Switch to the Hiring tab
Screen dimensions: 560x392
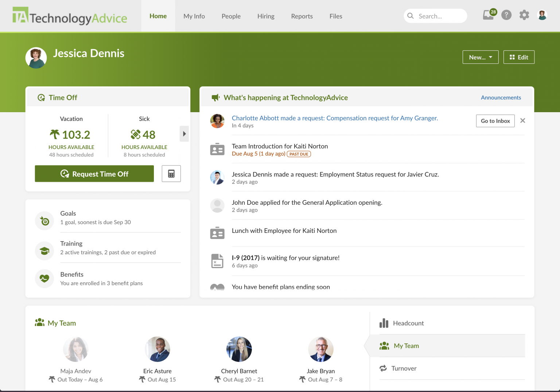pos(266,16)
